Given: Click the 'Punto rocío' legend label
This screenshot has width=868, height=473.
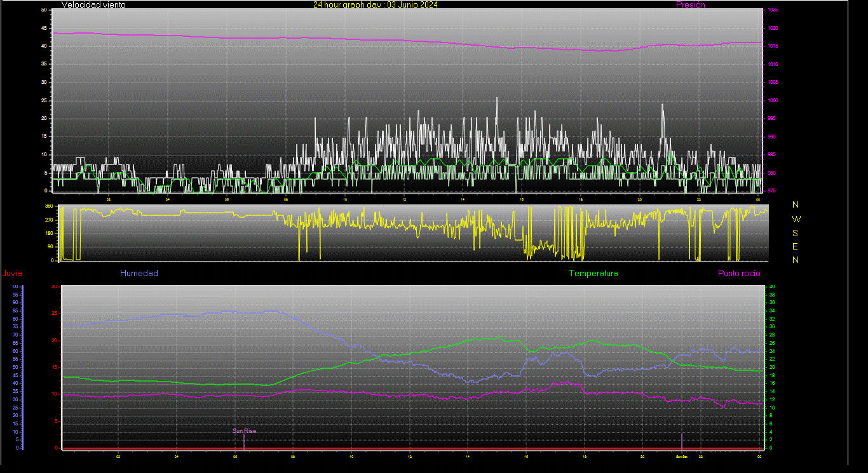Looking at the screenshot, I should (739, 274).
